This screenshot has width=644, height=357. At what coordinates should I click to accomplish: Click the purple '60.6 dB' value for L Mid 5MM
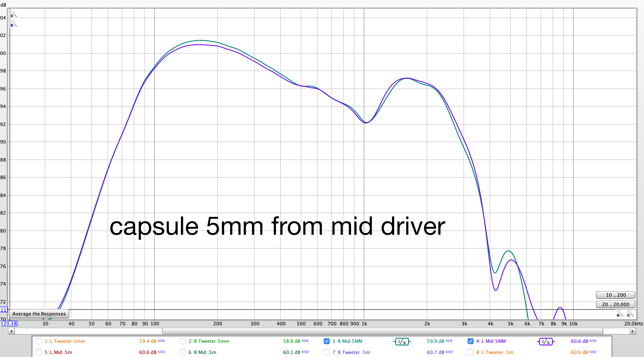point(579,341)
